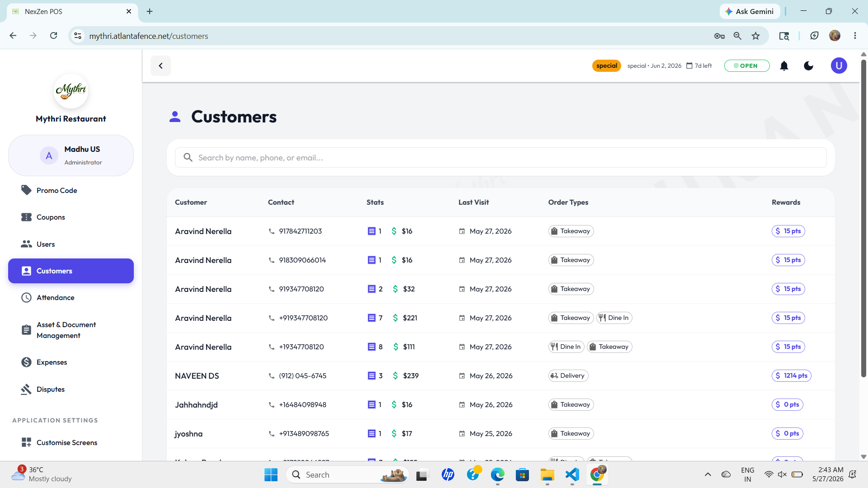
Task: Open Madhu US Administrator profile card
Action: click(x=71, y=155)
